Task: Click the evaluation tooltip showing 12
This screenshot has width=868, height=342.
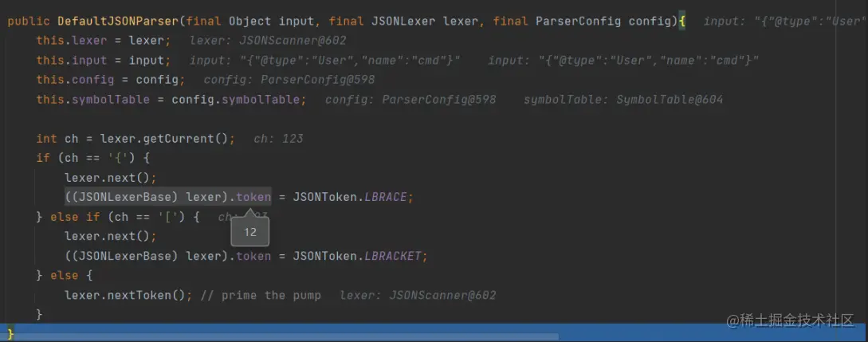Action: point(250,232)
